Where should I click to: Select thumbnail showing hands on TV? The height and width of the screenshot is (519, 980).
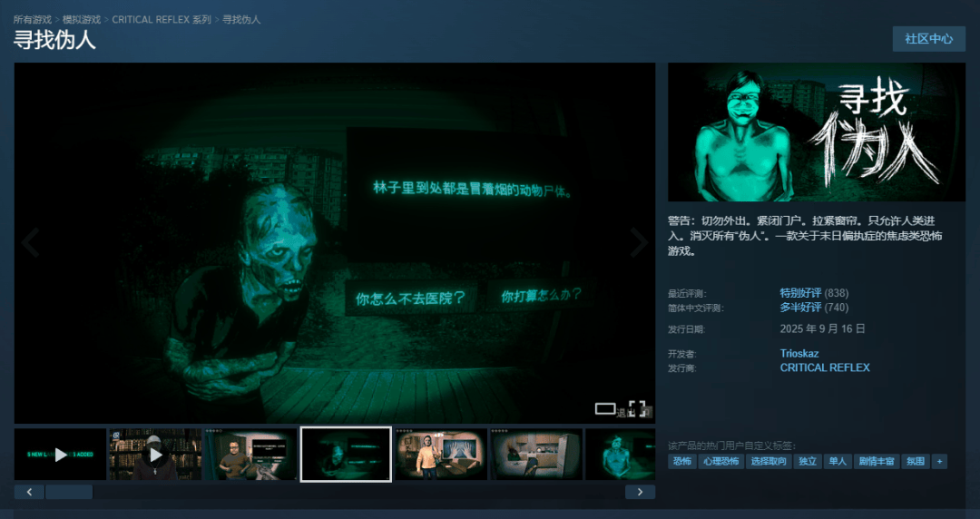coord(441,455)
